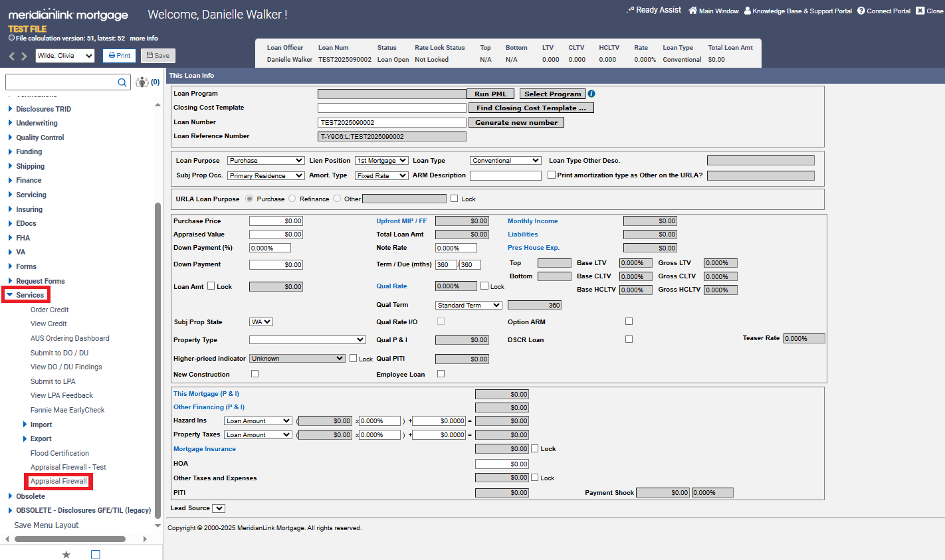The height and width of the screenshot is (560, 945).
Task: Open Submit to DO / DU
Action: (59, 353)
